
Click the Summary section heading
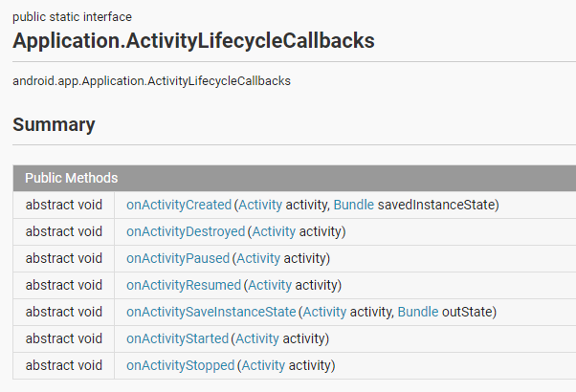pos(54,124)
